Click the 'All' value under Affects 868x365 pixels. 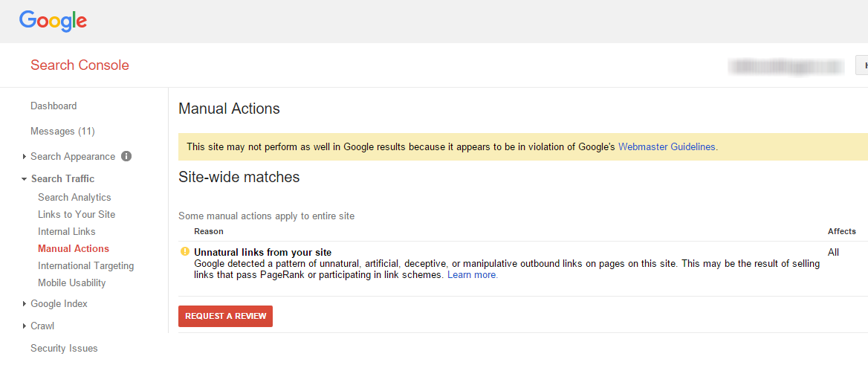pos(833,253)
